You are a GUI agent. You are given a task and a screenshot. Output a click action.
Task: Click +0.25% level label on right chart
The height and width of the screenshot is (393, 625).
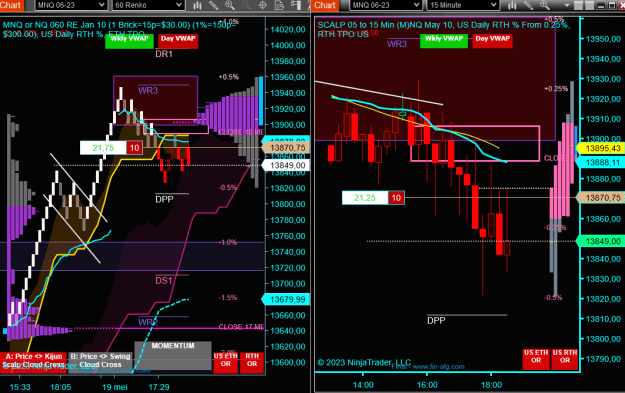pyautogui.click(x=556, y=88)
